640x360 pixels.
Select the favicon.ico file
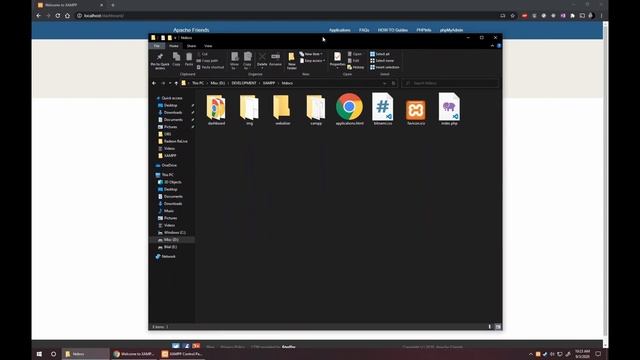[x=416, y=112]
